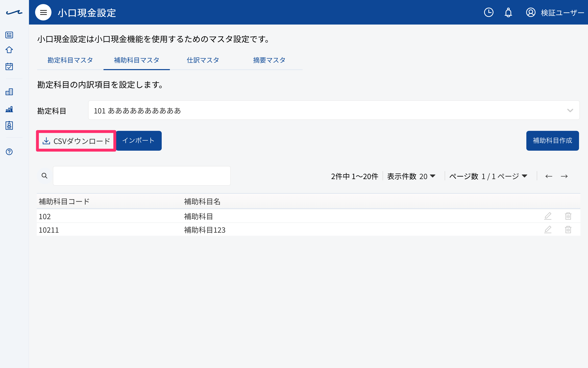Click the CSVダウンロード button

click(x=76, y=141)
